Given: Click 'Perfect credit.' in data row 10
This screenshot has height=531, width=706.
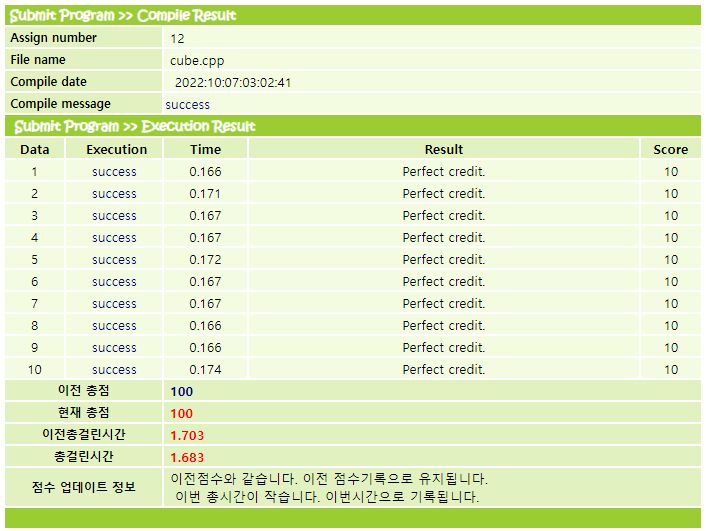Looking at the screenshot, I should (x=444, y=370).
